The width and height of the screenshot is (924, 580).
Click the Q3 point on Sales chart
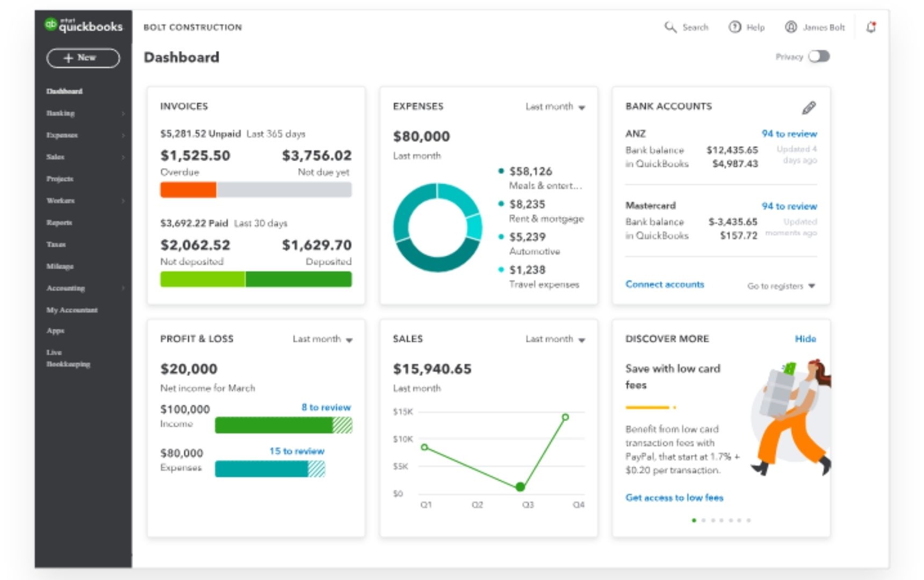click(x=520, y=487)
